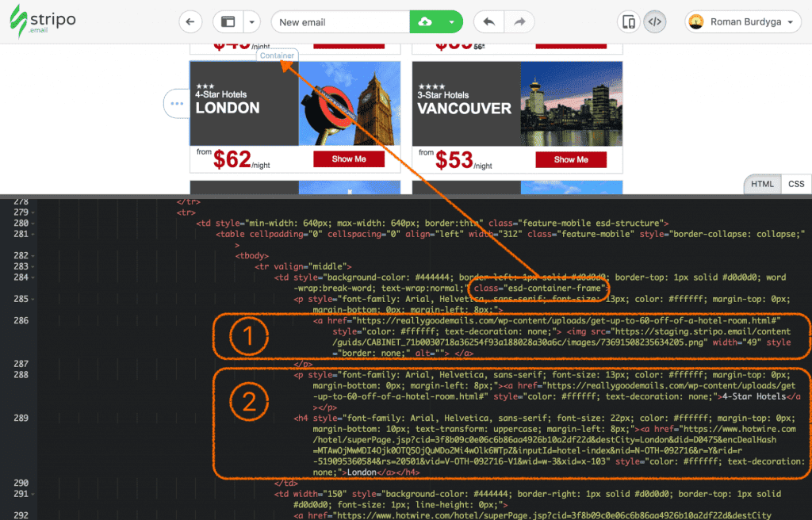Viewport: 812px width, 520px height.
Task: Open the green save options dropdown arrow
Action: [450, 22]
